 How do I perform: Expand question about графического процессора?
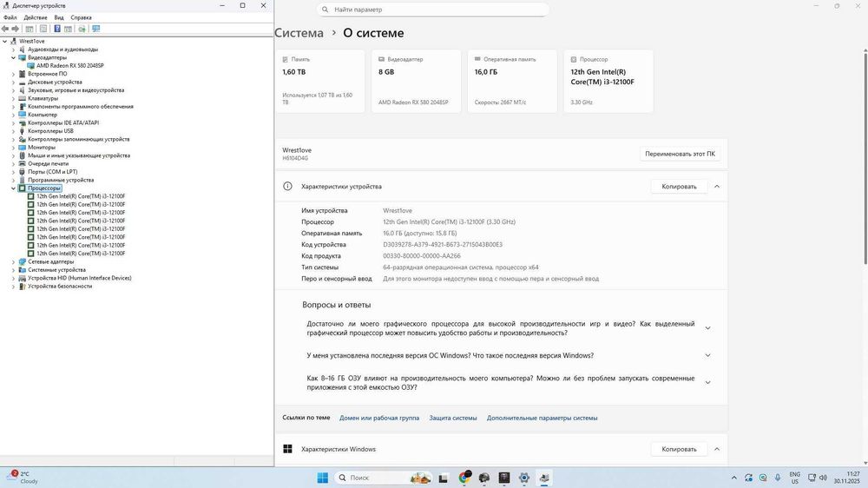click(x=707, y=328)
